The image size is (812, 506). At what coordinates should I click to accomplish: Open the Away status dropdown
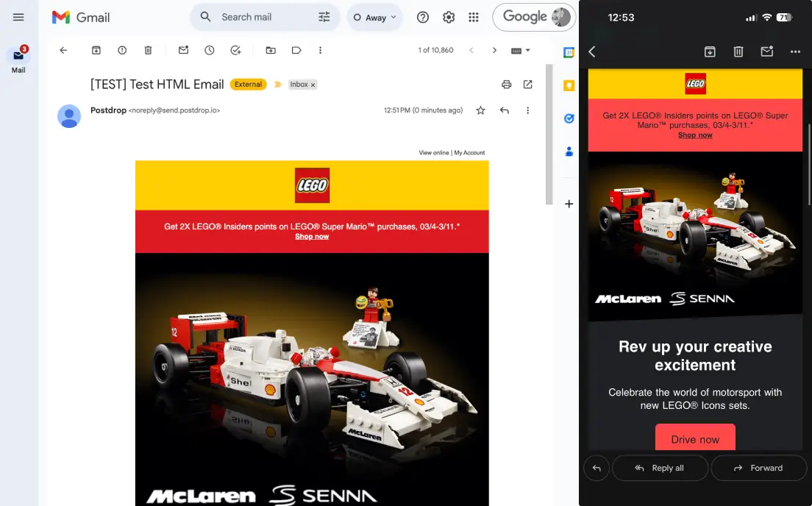point(374,16)
